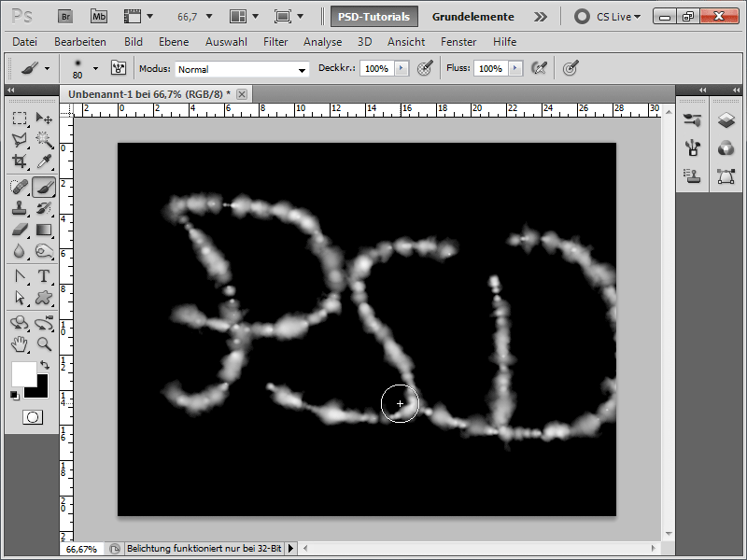This screenshot has height=560, width=747.
Task: Select the Rectangular Marquee tool
Action: click(20, 118)
